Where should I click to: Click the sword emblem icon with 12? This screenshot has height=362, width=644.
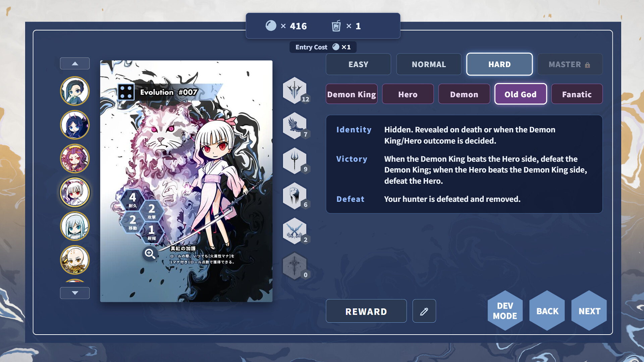coord(294,90)
